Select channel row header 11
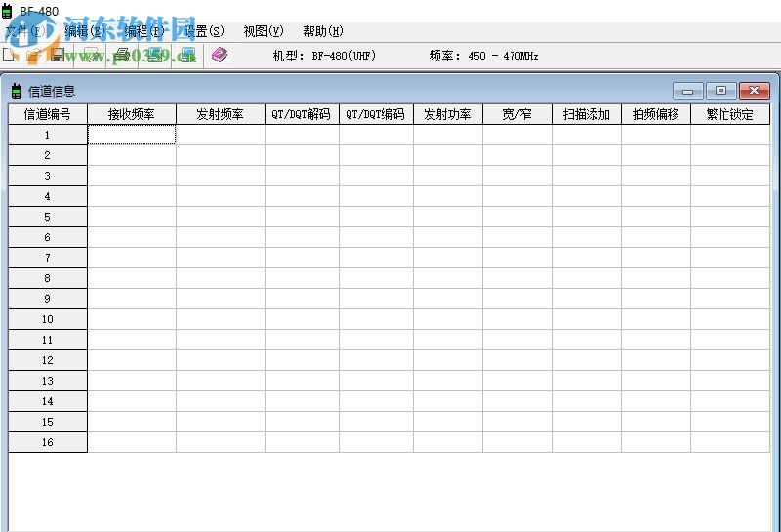The image size is (781, 532). click(48, 340)
